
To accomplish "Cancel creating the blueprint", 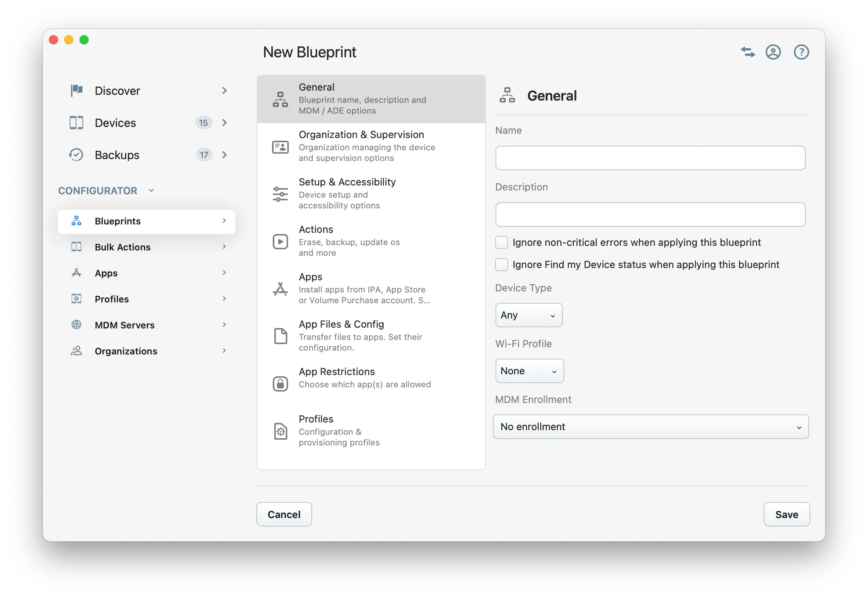I will click(x=284, y=514).
